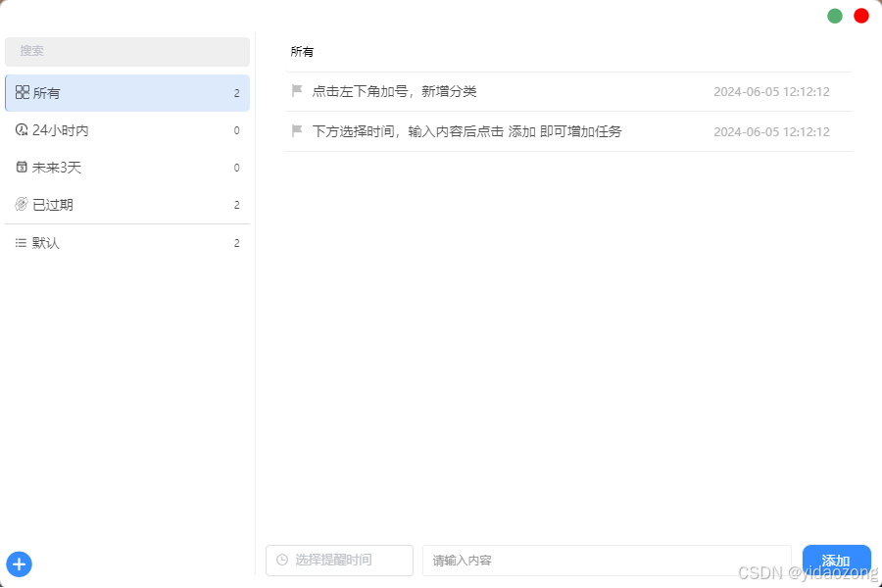Click the timestamp of the 下方选择时间 task
Viewport: 882px width, 588px height.
tap(772, 131)
